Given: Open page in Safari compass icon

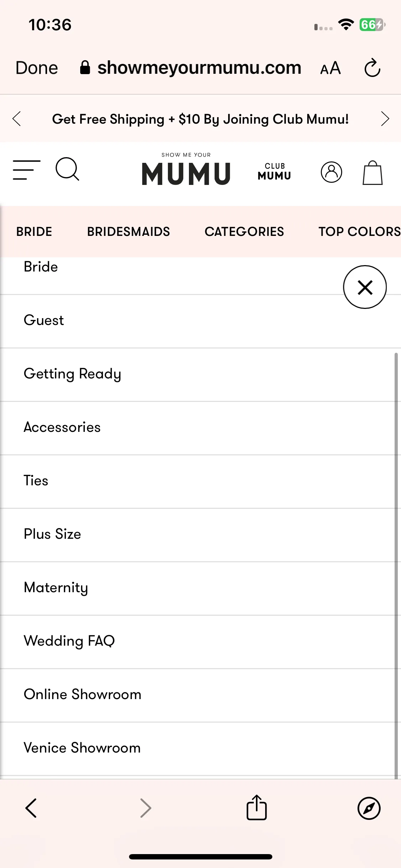Looking at the screenshot, I should point(369,808).
